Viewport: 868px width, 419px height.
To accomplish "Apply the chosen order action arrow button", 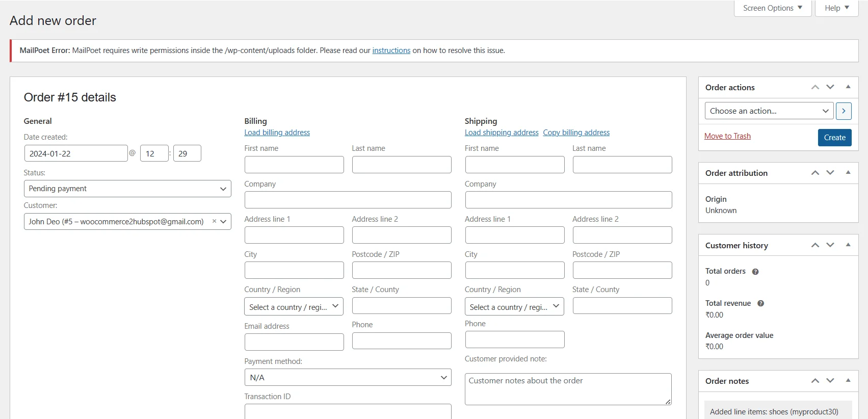I will [844, 111].
